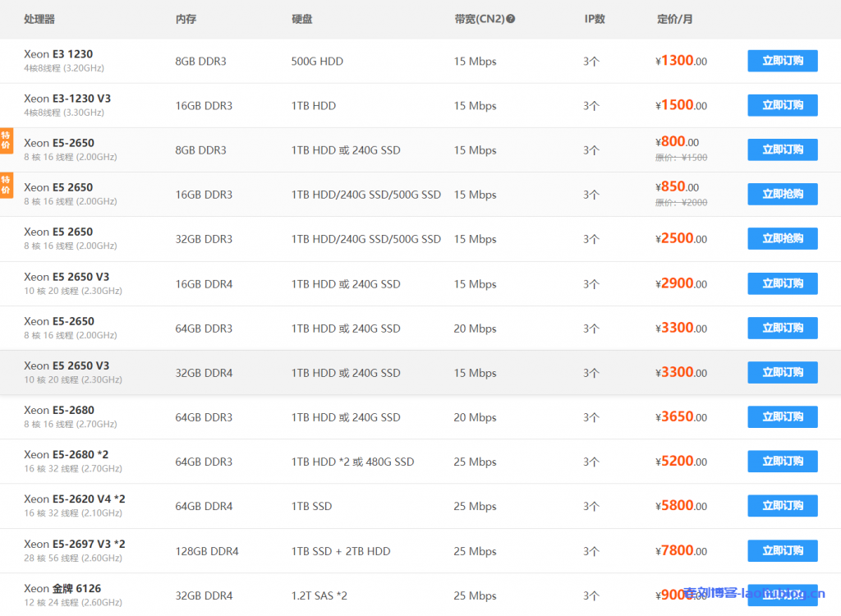
Task: Click the crossed-out 原价 ¥1500 text
Action: click(681, 158)
